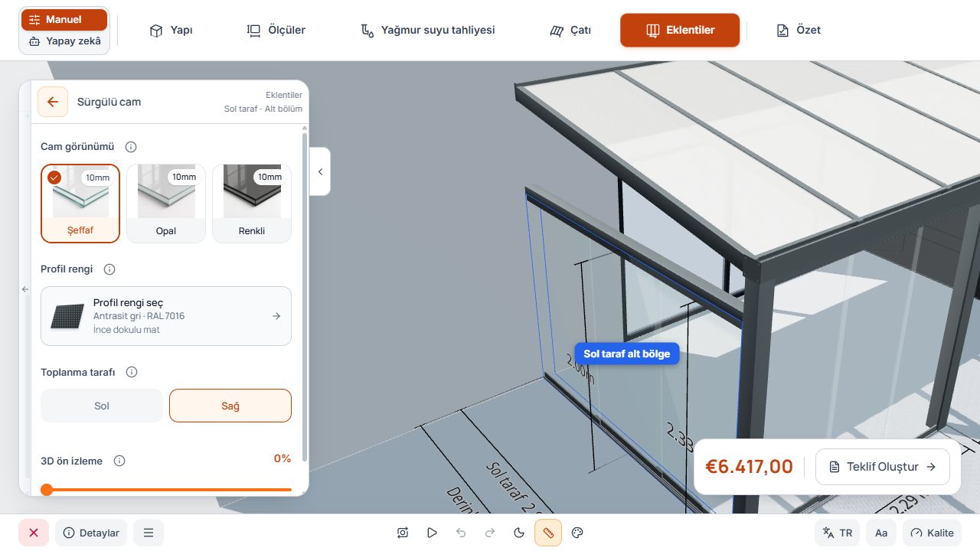Image resolution: width=980 pixels, height=551 pixels.
Task: Open the color palette theme icon
Action: (578, 533)
